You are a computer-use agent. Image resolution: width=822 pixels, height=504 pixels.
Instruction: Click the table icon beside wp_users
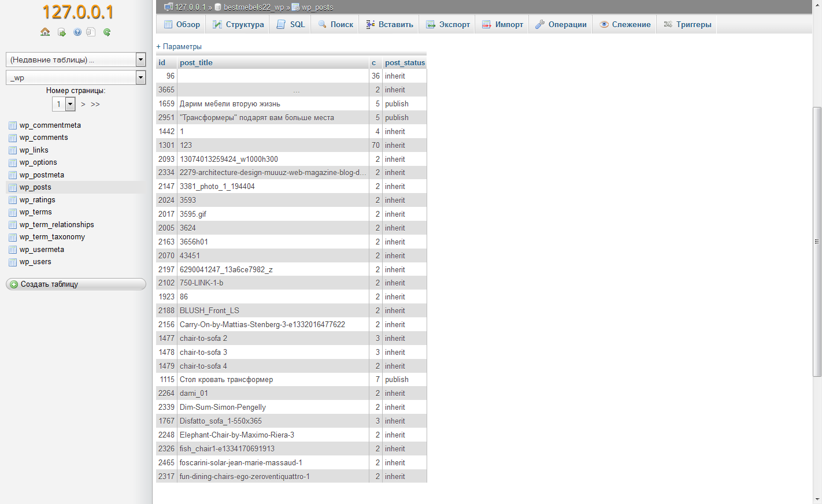(x=13, y=262)
